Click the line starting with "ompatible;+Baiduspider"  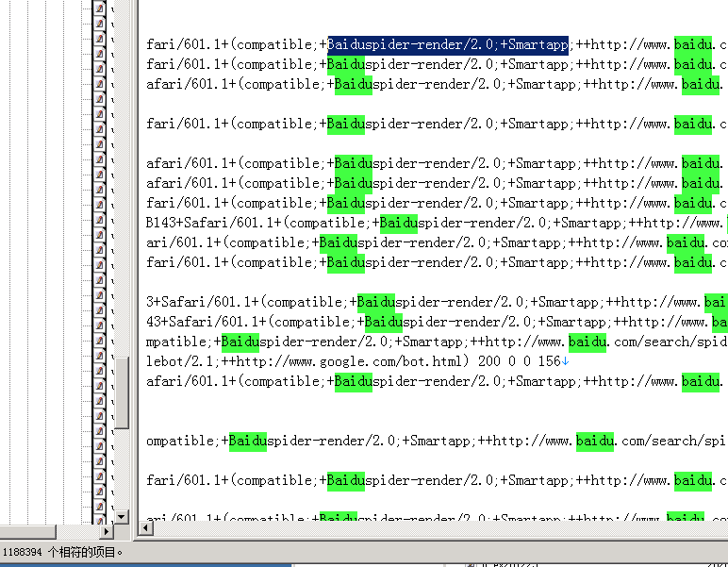tap(437, 441)
